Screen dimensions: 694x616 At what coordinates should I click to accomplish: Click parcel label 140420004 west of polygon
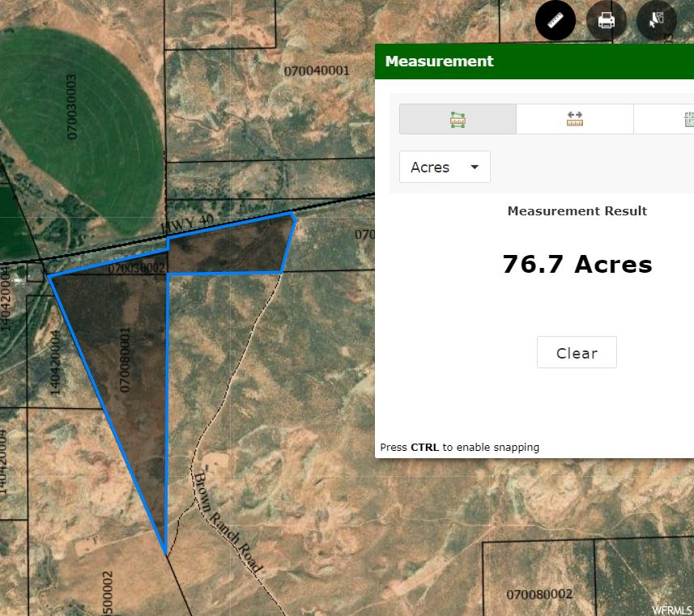click(x=55, y=361)
